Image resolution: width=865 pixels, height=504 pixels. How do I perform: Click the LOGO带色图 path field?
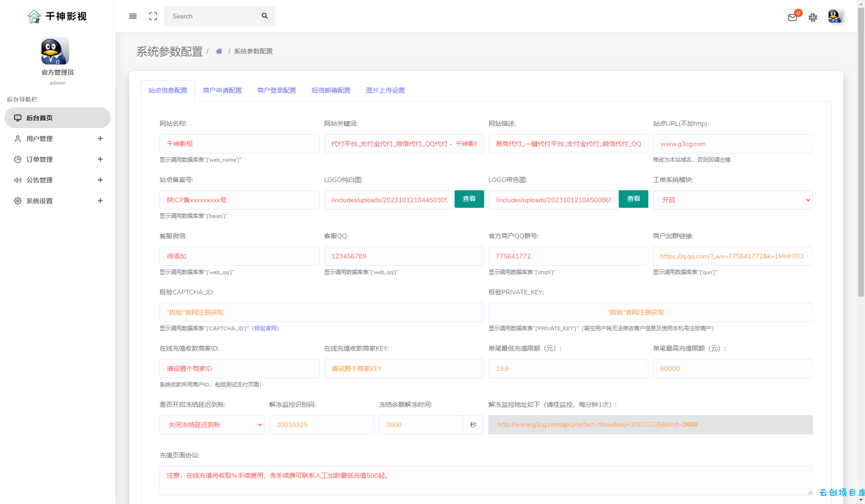[x=554, y=200]
